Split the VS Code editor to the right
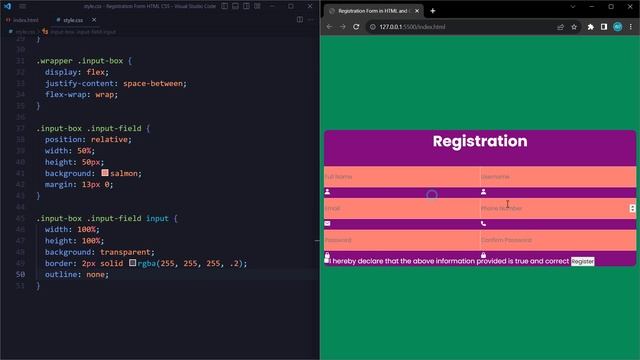The width and height of the screenshot is (640, 360). (300, 20)
